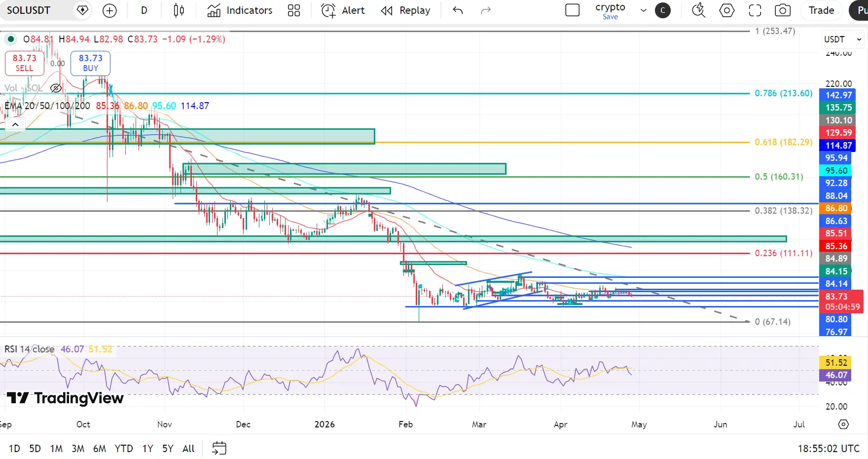Click the RSI value label 46.07 on scale
Screen dimensions: 868x459
[836, 375]
